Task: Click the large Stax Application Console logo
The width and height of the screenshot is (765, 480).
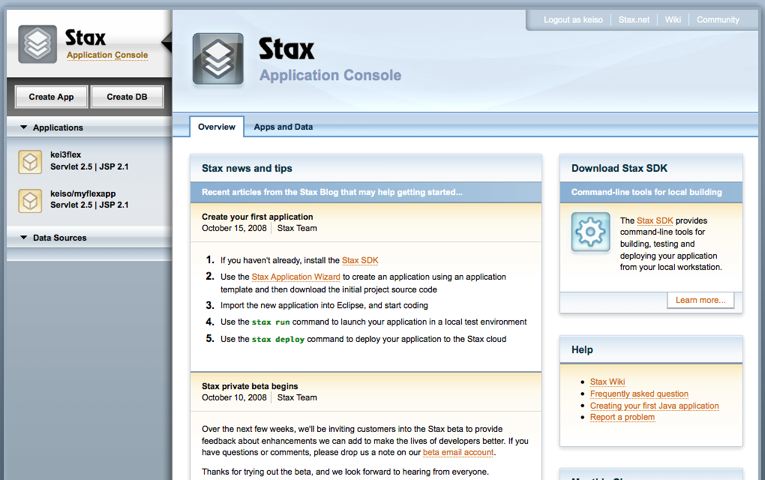Action: tap(217, 59)
